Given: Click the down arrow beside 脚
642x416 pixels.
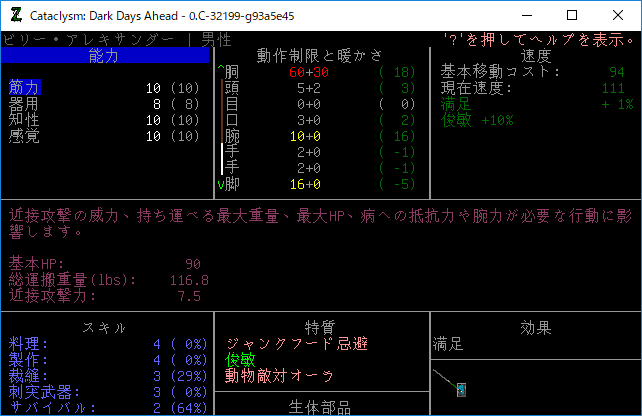Looking at the screenshot, I should point(221,185).
